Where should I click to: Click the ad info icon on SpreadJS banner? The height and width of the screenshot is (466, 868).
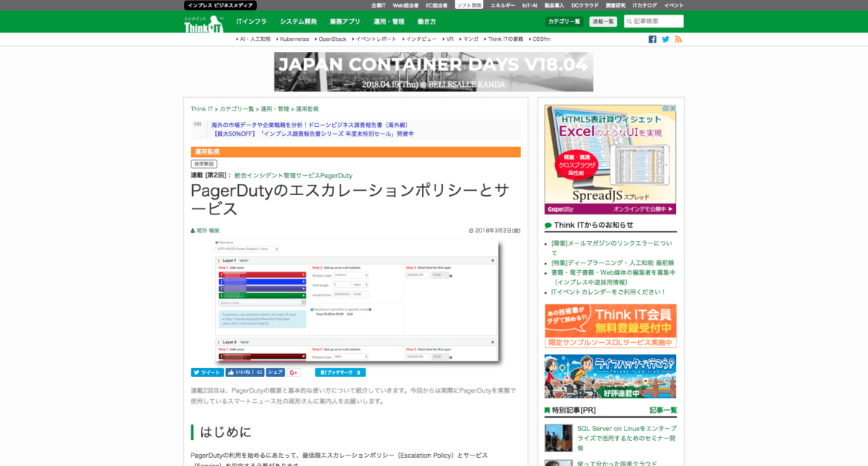pyautogui.click(x=666, y=108)
